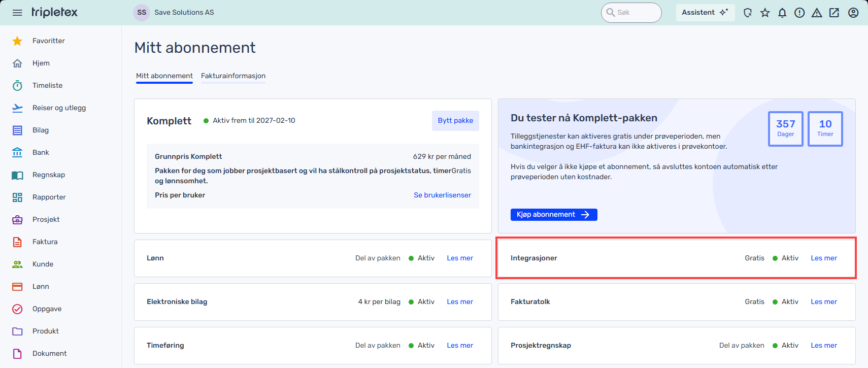Viewport: 868px width, 368px height.
Task: Open the user profile icon
Action: (x=853, y=13)
